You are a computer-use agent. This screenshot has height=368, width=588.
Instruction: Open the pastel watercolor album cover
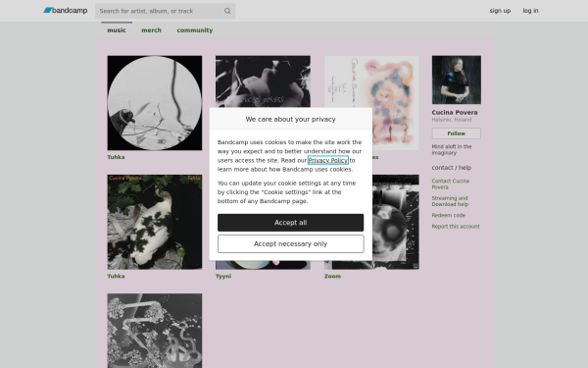pos(395,103)
